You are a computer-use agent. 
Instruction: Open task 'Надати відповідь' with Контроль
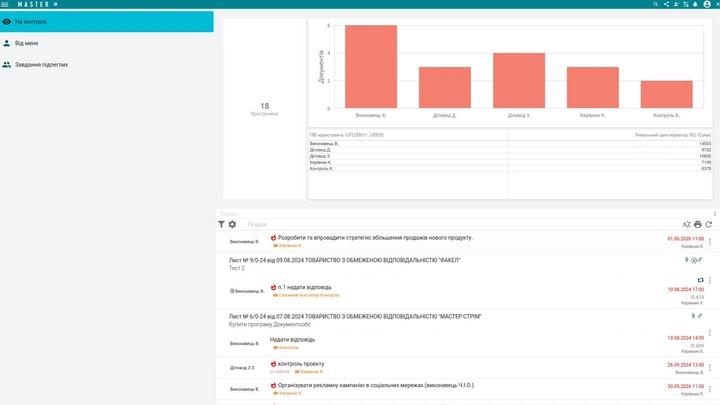click(x=292, y=340)
